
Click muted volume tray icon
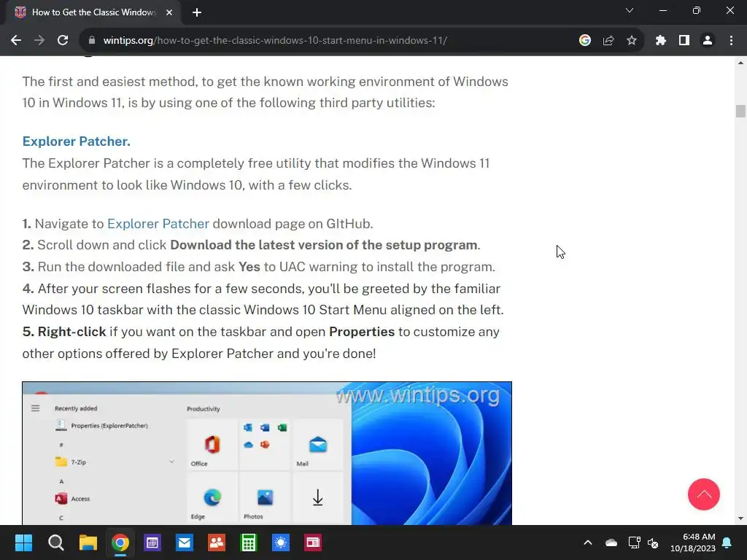[x=653, y=542]
